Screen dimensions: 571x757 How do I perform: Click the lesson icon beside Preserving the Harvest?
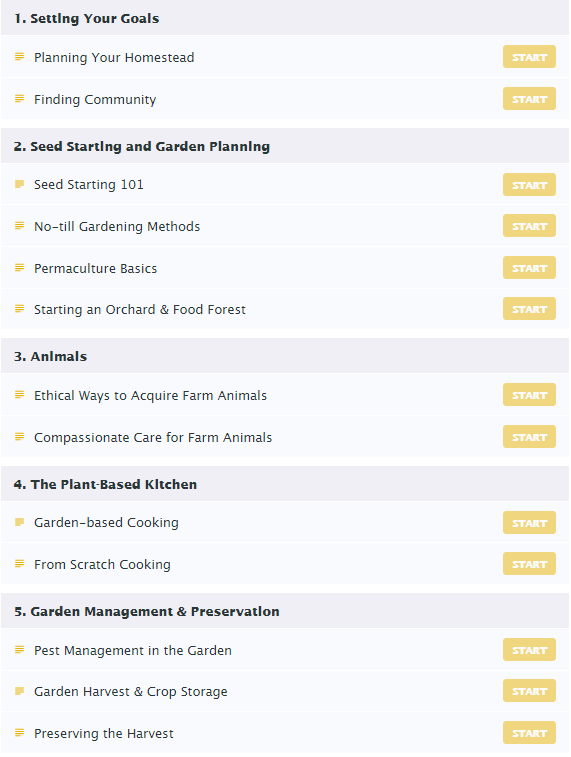(x=19, y=733)
